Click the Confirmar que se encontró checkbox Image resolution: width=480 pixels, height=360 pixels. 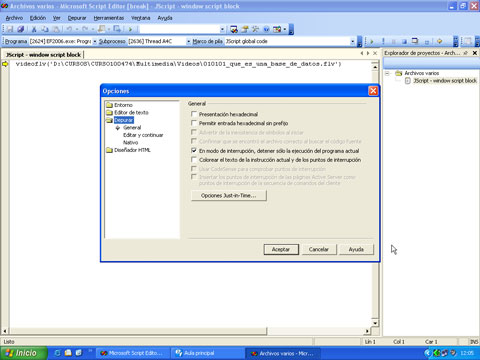[x=194, y=141]
